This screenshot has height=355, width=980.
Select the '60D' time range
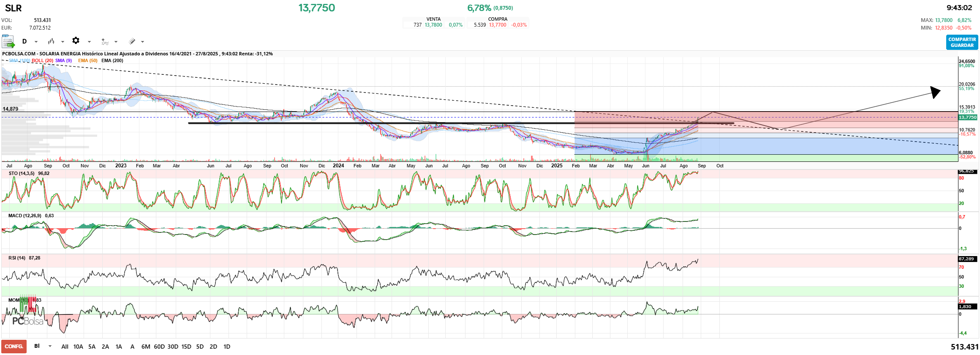point(159,347)
